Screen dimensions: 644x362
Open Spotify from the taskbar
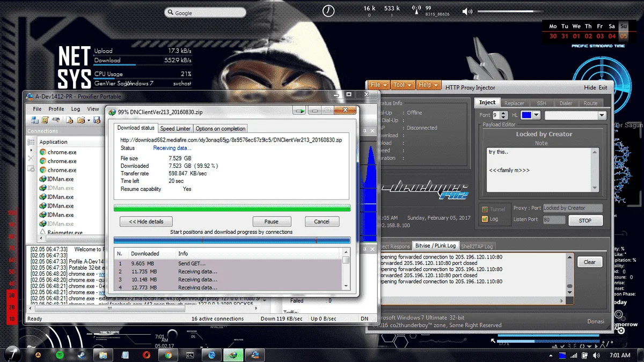(60, 355)
